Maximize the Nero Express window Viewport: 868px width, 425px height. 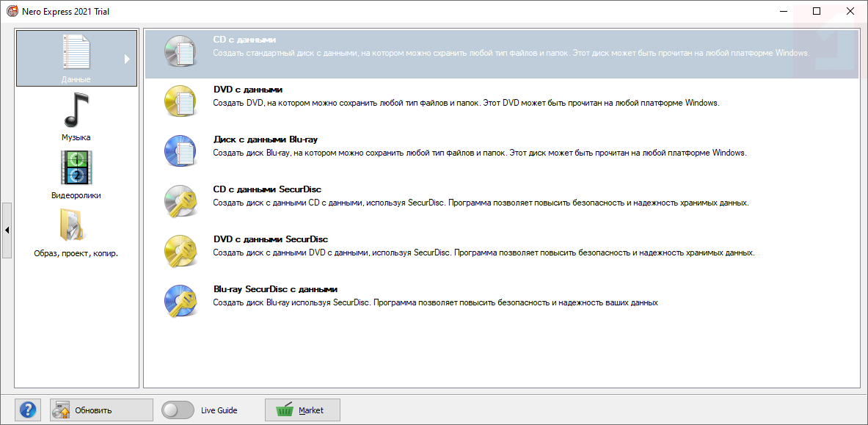(x=817, y=11)
